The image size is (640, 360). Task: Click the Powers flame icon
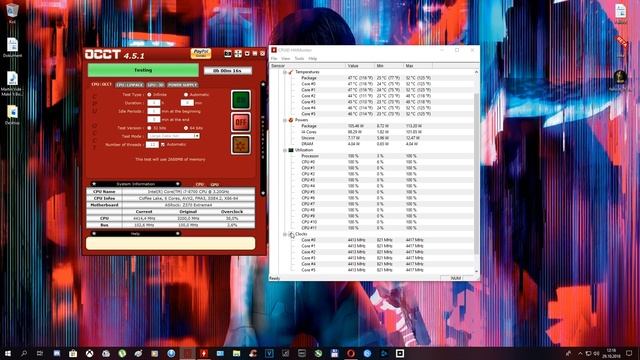[291, 120]
